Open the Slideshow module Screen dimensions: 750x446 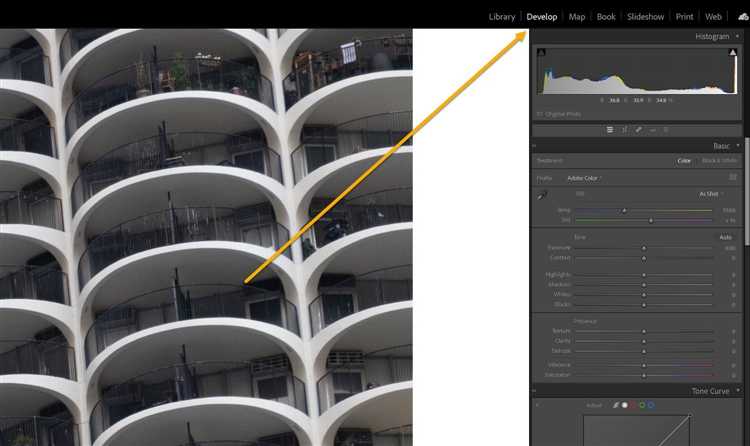[645, 17]
